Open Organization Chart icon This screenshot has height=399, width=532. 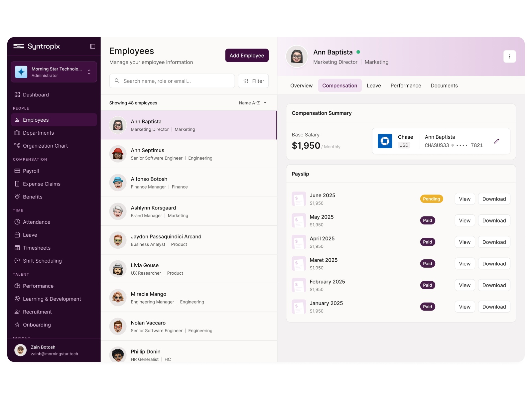(17, 146)
